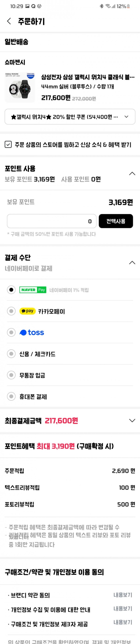Viewport: 140px width, 644px height.
Task: Open 내용보기 for 개인정보 수집 및 이용 안내
Action: [123, 608]
